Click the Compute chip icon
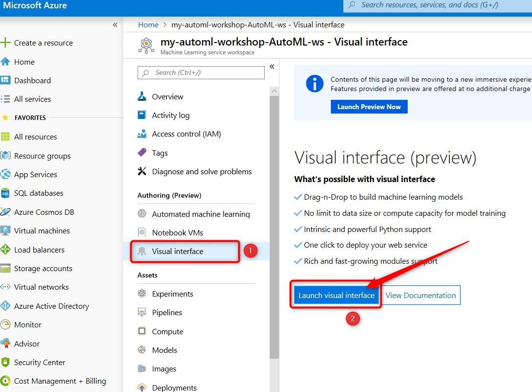The image size is (532, 392). (x=142, y=331)
